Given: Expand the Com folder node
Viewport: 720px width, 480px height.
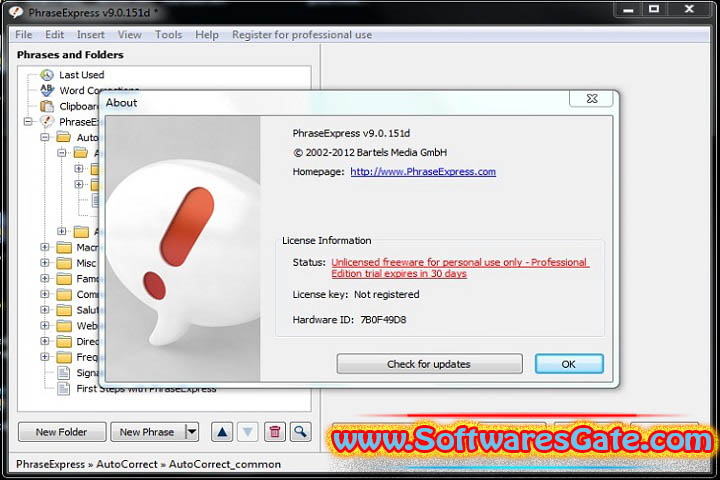Looking at the screenshot, I should pos(45,294).
